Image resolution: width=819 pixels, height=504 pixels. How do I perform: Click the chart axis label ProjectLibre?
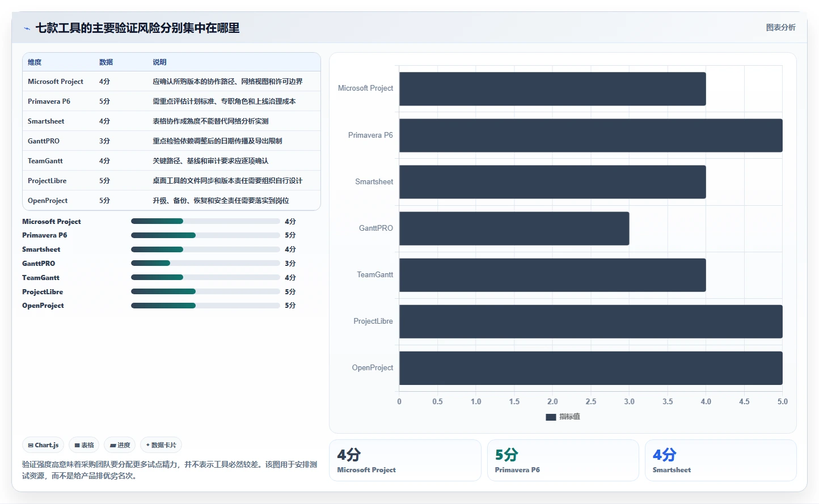tap(373, 321)
